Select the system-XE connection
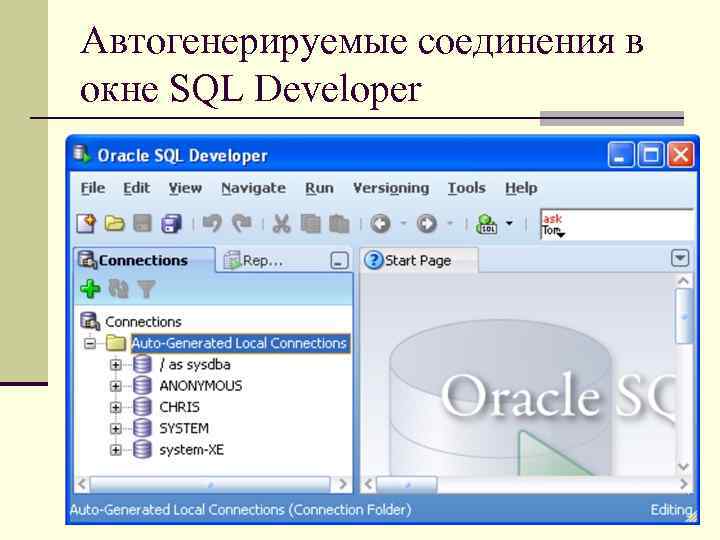The height and width of the screenshot is (540, 720). (x=191, y=450)
